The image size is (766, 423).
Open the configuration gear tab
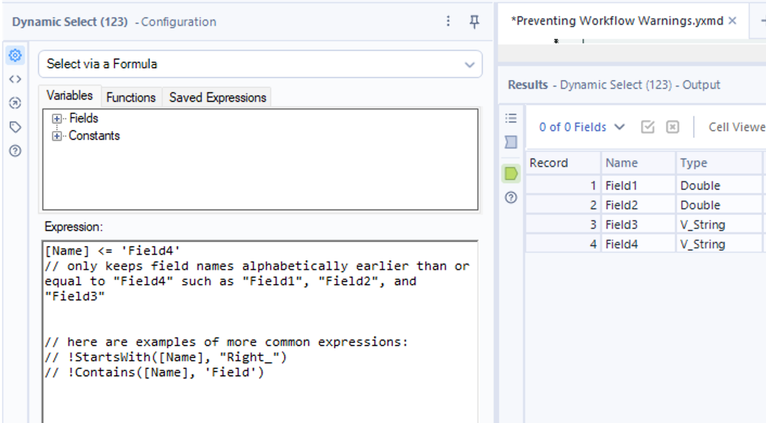coord(15,55)
